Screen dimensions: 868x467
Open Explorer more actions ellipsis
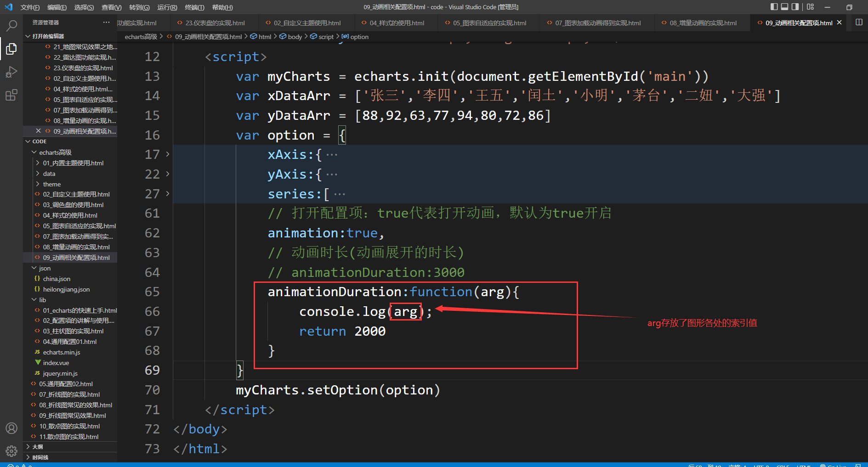tap(107, 22)
